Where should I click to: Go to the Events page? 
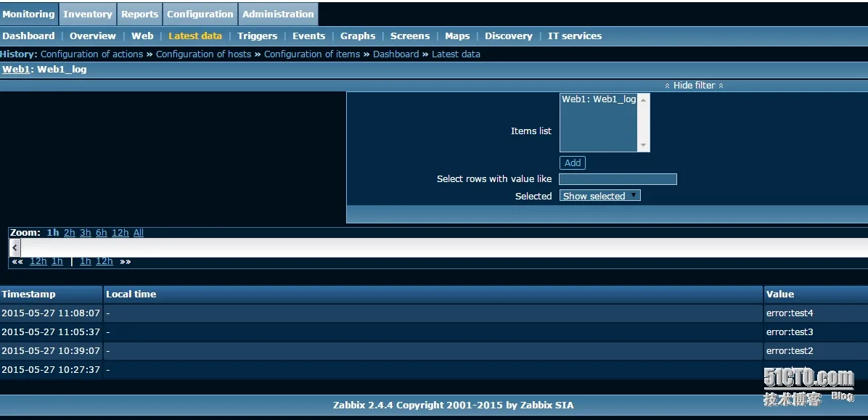[308, 36]
